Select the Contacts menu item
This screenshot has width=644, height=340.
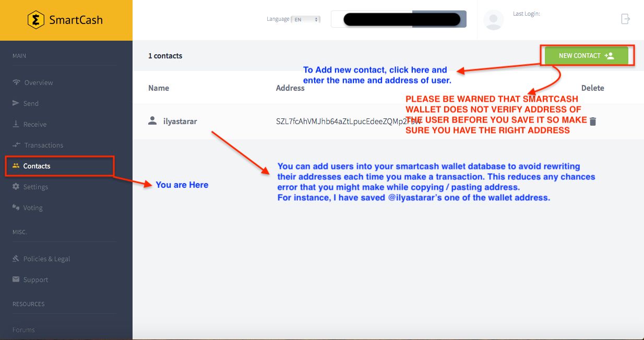coord(37,166)
